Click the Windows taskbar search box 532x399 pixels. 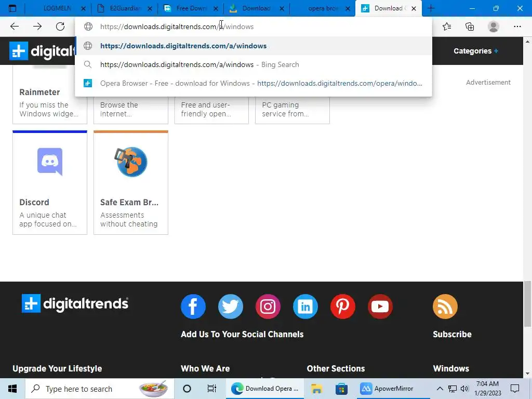tap(100, 389)
